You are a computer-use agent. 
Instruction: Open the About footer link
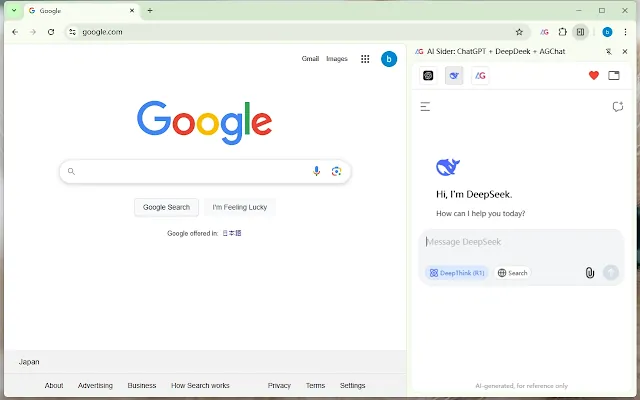pyautogui.click(x=54, y=385)
